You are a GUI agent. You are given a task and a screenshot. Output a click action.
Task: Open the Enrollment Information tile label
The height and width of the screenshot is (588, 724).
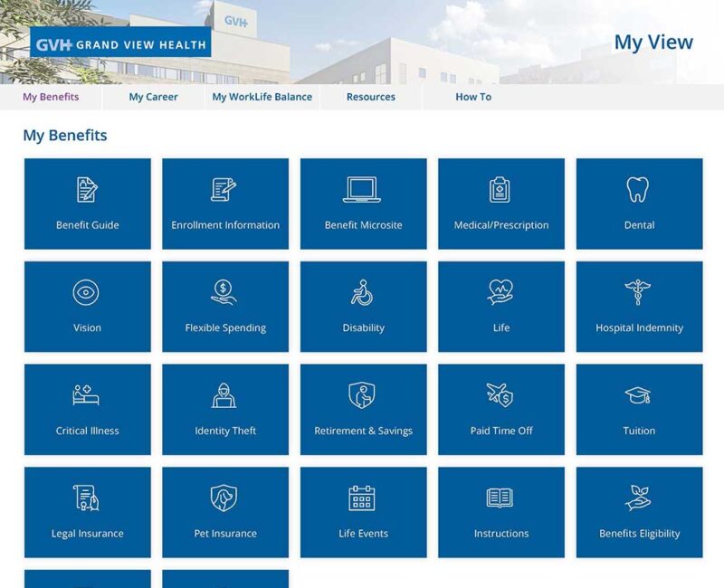click(225, 225)
